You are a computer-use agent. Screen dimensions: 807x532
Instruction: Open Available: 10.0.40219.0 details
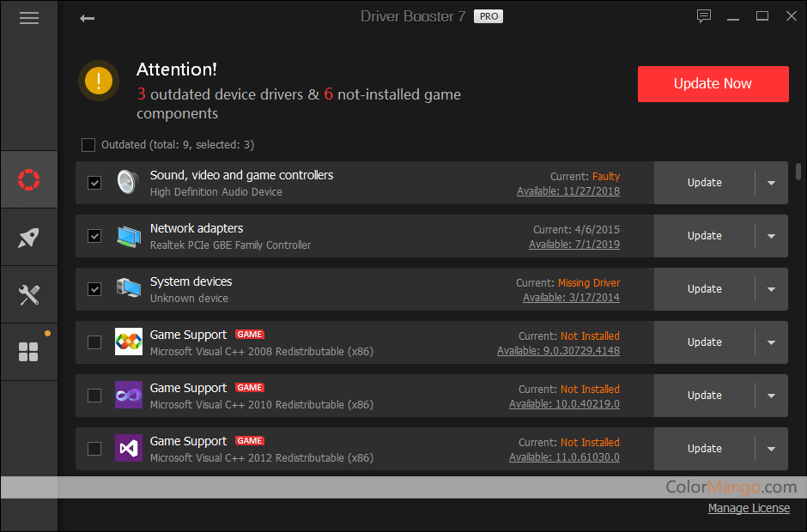(565, 404)
